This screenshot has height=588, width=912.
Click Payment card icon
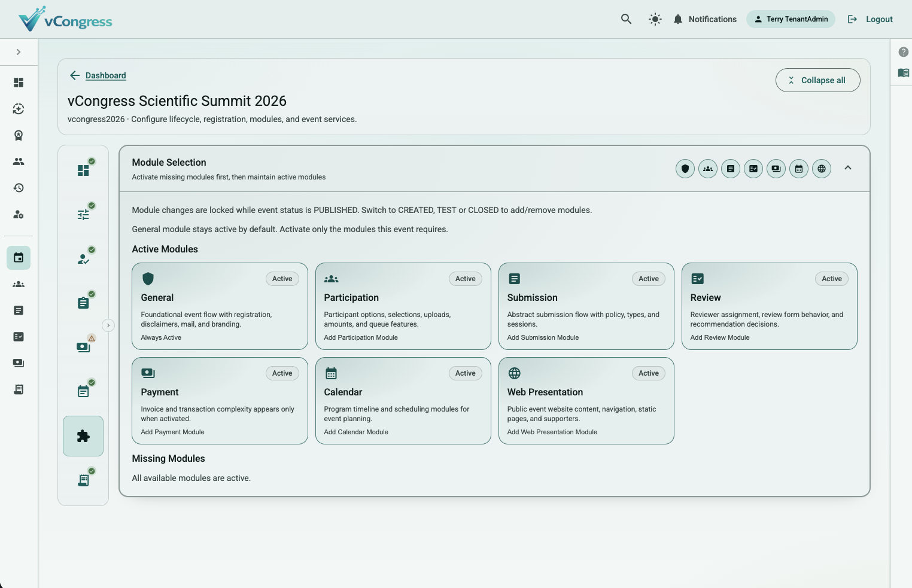[x=148, y=373]
